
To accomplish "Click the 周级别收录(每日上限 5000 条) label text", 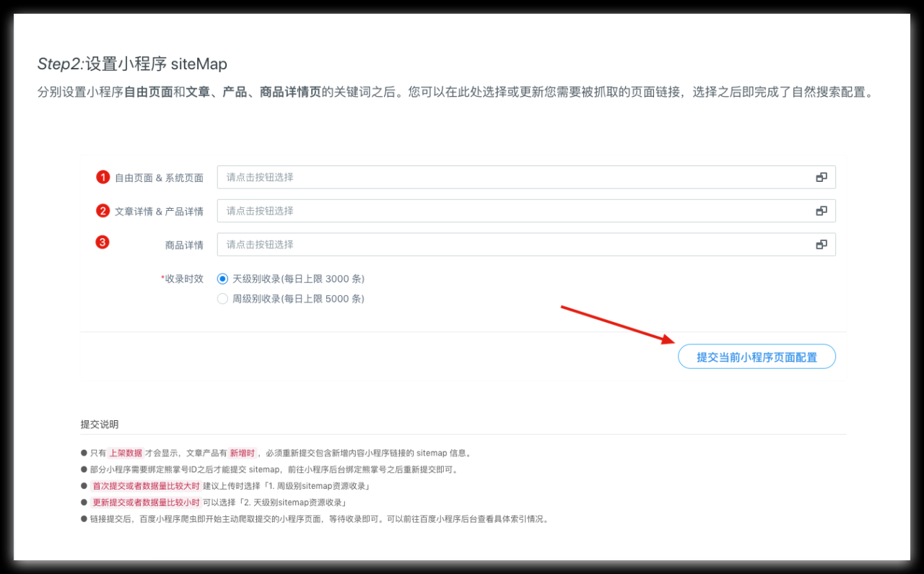I will coord(298,299).
